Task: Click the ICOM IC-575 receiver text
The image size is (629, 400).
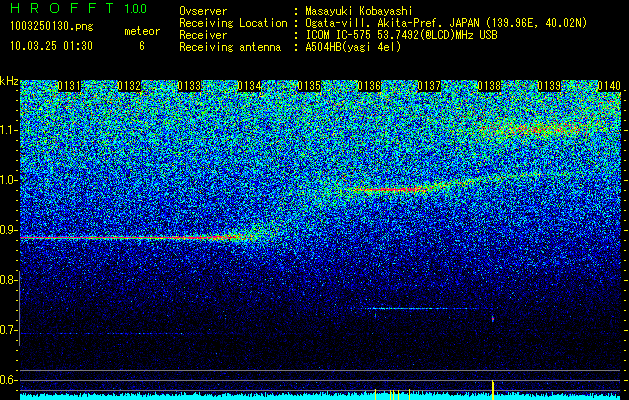Action: (x=401, y=35)
